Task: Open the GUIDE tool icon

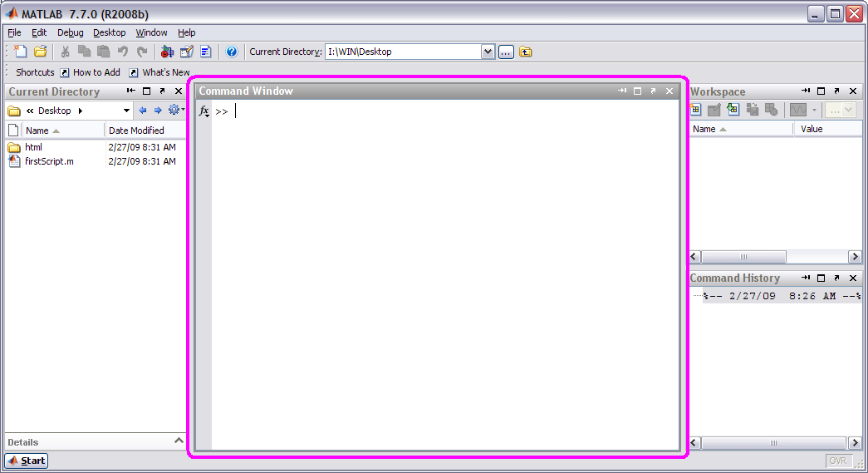Action: coord(187,52)
